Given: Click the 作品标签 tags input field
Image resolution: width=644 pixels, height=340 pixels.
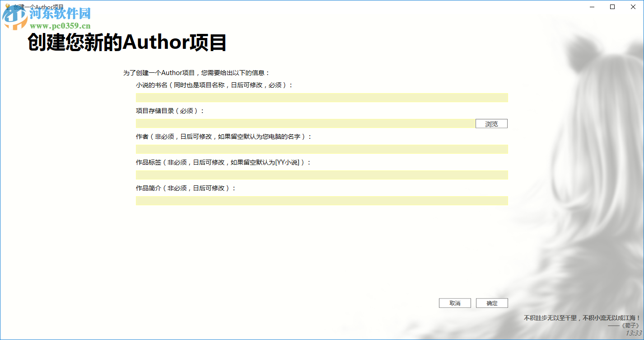Looking at the screenshot, I should click(322, 175).
